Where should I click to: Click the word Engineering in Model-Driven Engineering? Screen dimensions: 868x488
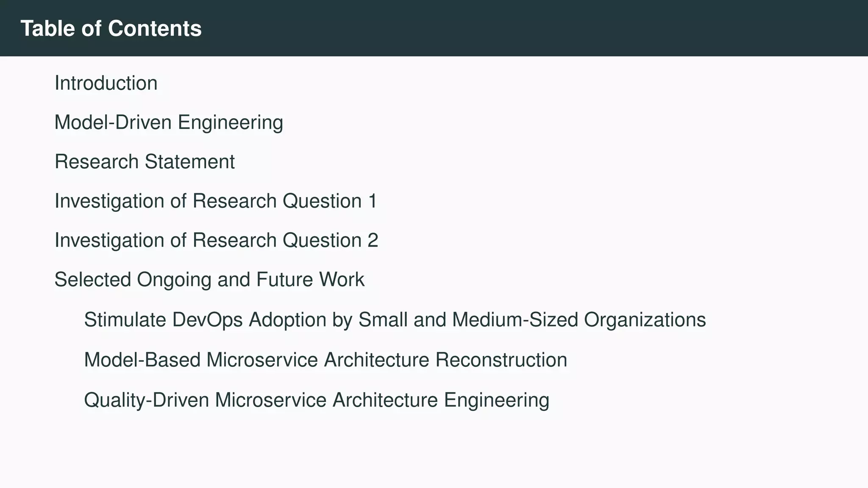(230, 122)
